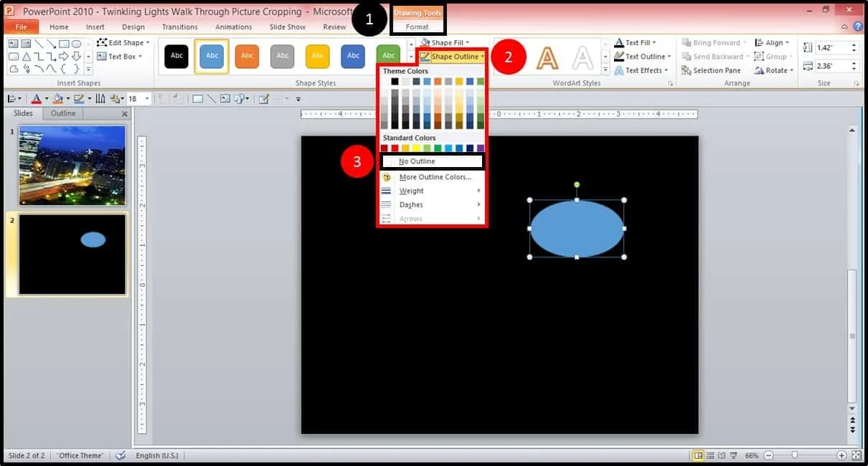Open the File tab
The image size is (868, 466).
(21, 27)
